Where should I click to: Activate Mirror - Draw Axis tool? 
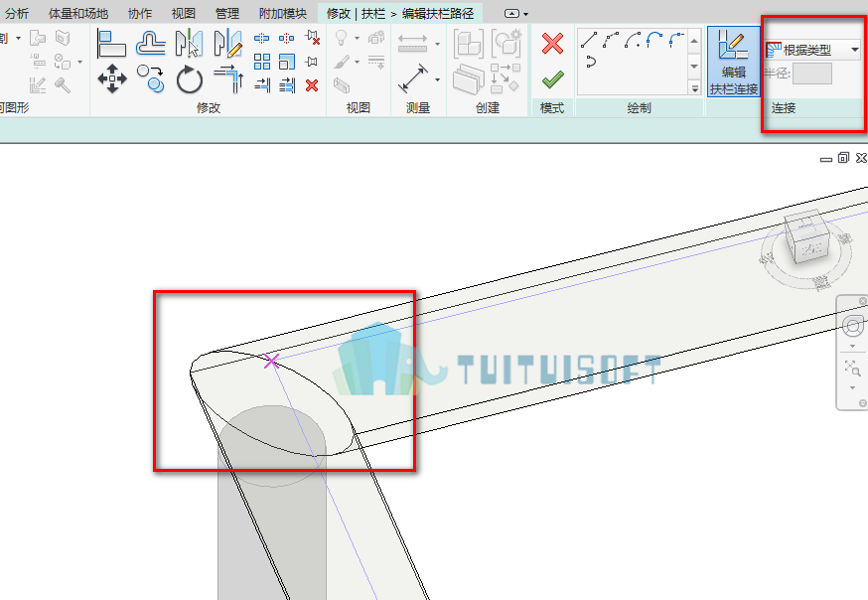[228, 44]
